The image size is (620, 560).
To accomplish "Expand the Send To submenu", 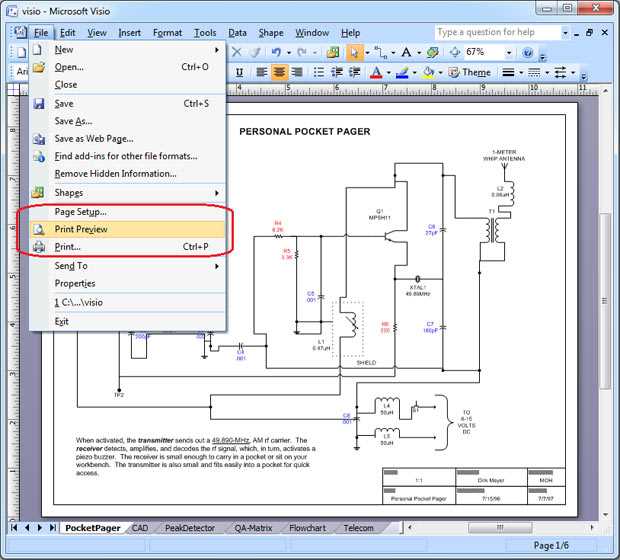I will (x=127, y=266).
